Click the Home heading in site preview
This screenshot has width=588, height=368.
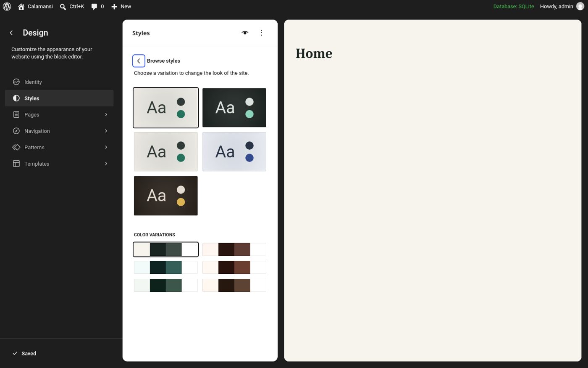[314, 53]
